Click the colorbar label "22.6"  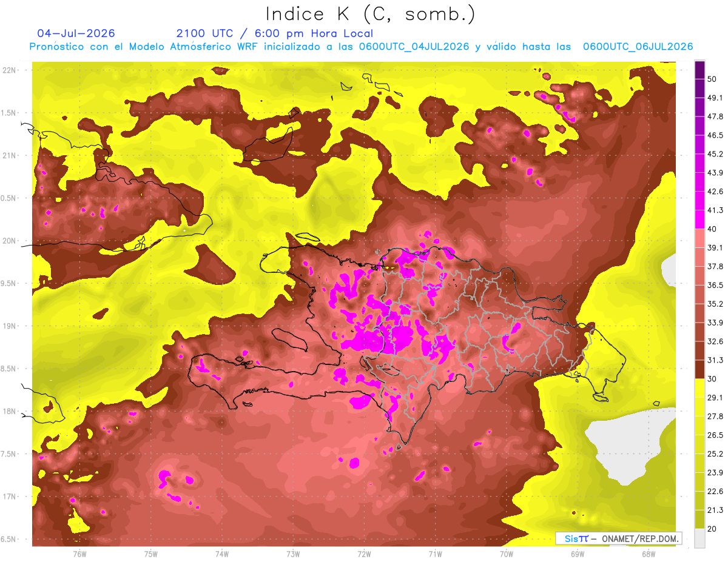pyautogui.click(x=715, y=491)
